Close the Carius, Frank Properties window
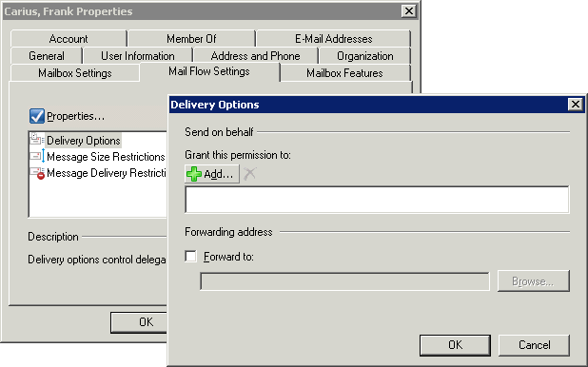 click(x=409, y=11)
